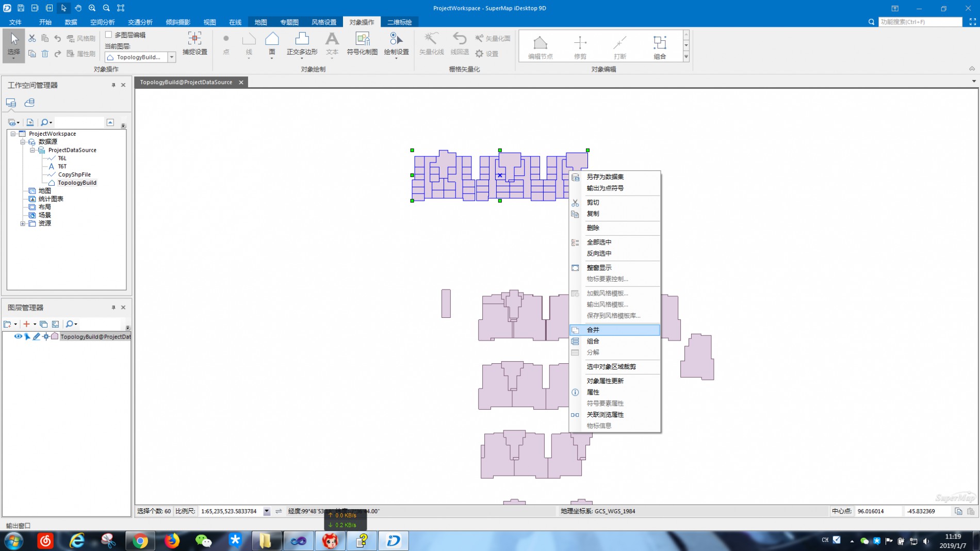Expand the object editing gallery more arrow

coord(686,57)
